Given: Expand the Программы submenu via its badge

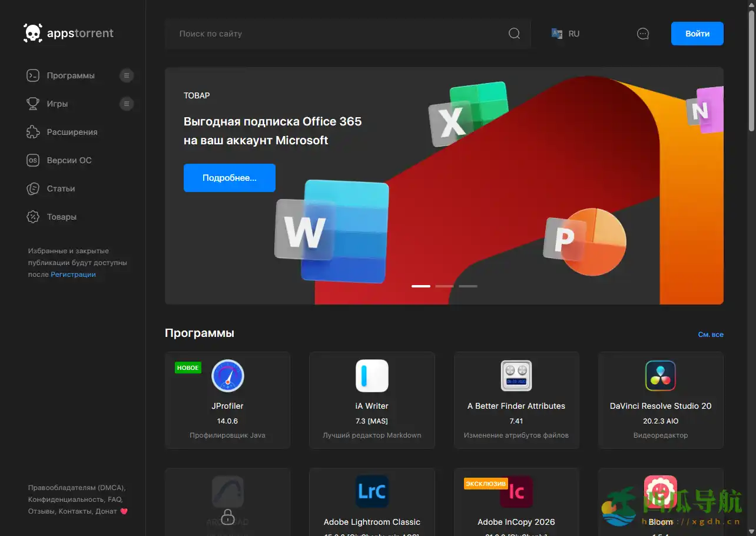Looking at the screenshot, I should (x=127, y=75).
